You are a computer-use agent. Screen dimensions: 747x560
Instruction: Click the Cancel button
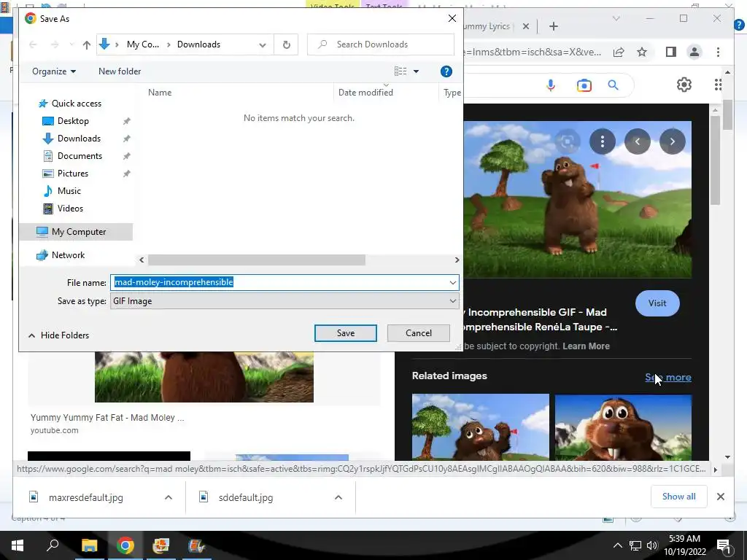coord(418,333)
